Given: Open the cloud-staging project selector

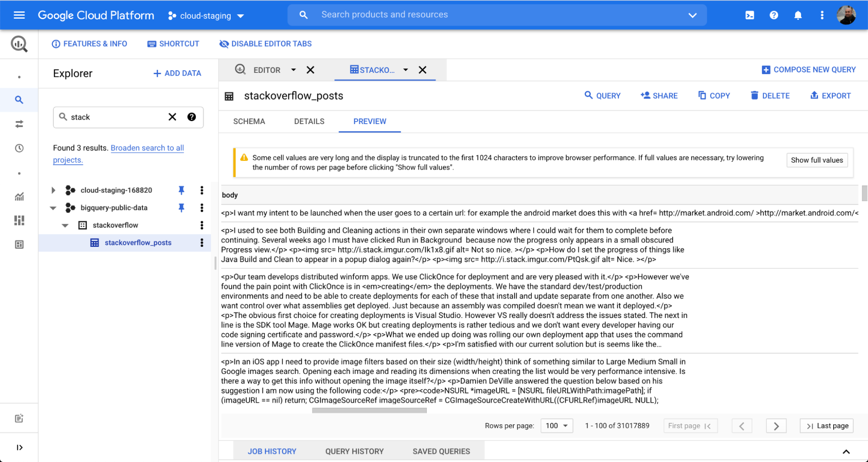Looking at the screenshot, I should point(206,16).
